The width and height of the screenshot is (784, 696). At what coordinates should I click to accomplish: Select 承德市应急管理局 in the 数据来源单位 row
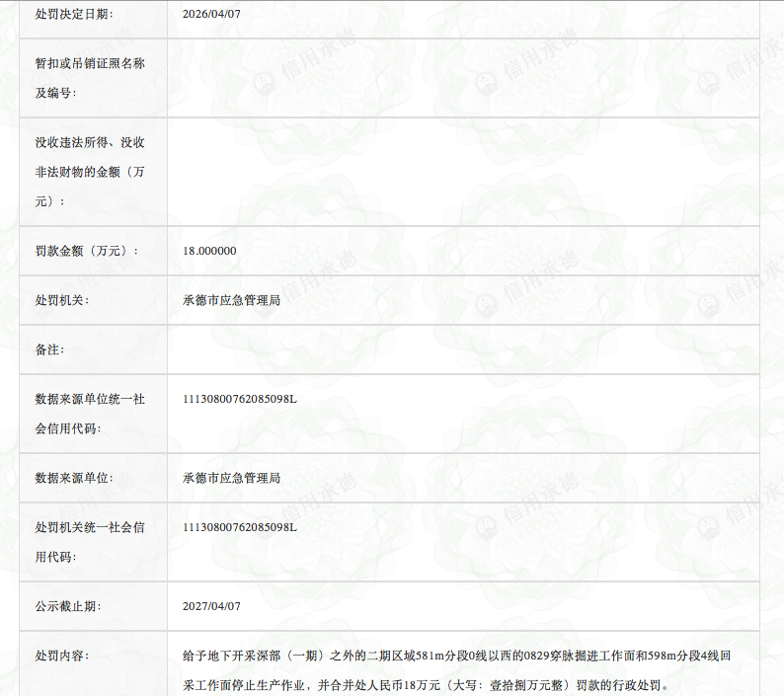click(x=231, y=478)
